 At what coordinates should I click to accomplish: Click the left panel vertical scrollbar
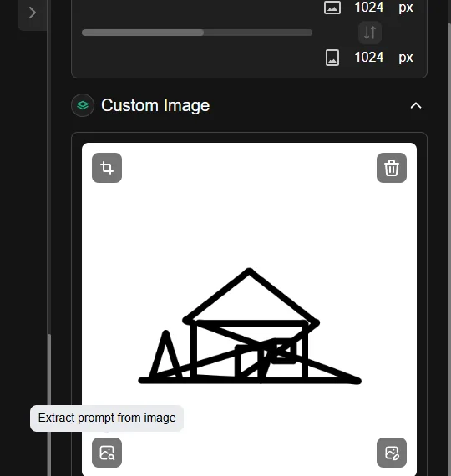[x=49, y=405]
